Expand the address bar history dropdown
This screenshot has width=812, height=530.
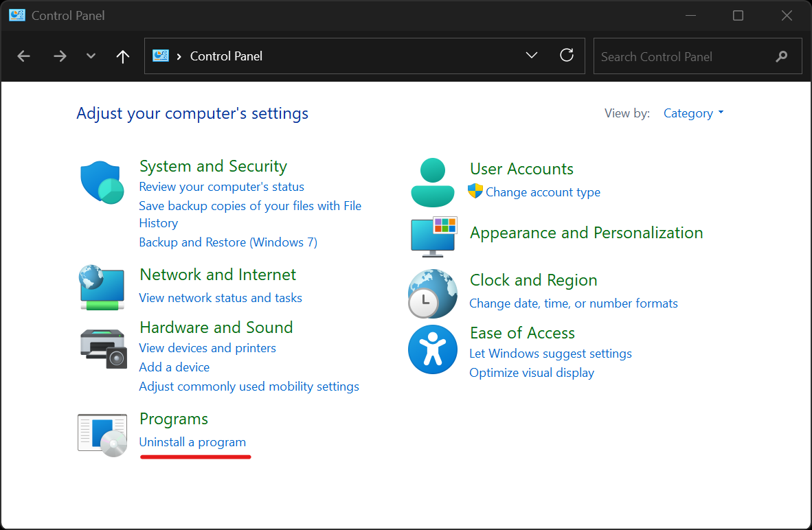click(532, 56)
